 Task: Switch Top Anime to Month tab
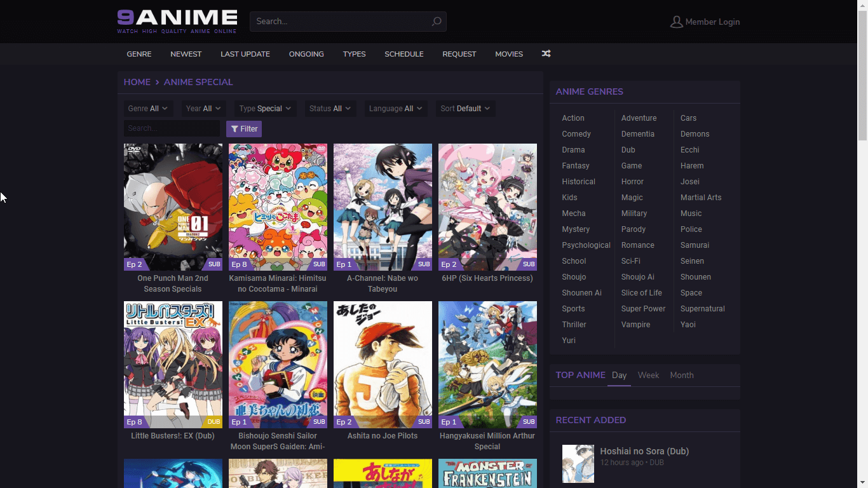pyautogui.click(x=682, y=376)
